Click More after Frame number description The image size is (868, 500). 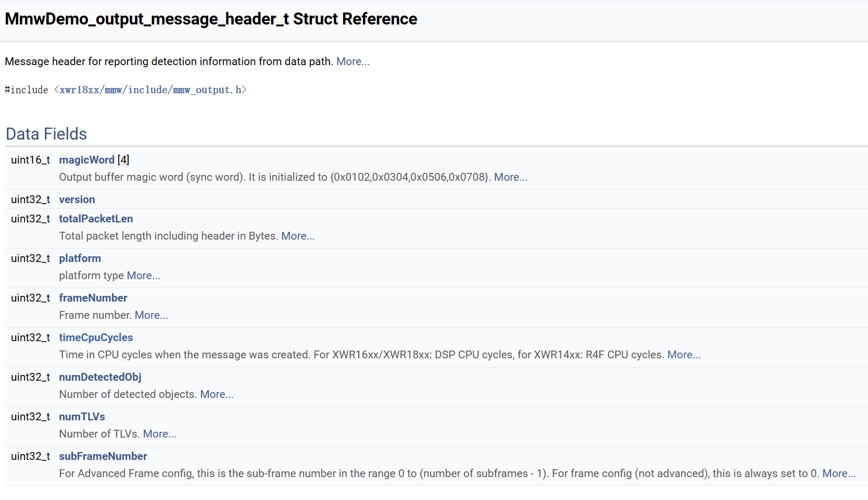click(x=151, y=315)
